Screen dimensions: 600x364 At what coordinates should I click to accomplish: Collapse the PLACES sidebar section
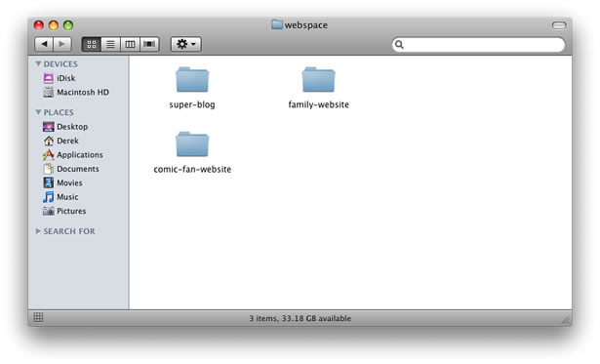[x=38, y=112]
